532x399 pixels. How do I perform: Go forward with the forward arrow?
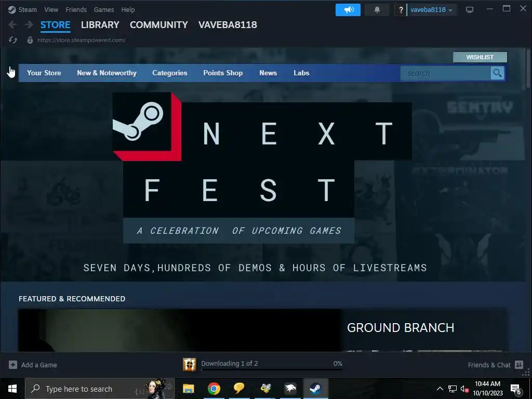point(29,24)
